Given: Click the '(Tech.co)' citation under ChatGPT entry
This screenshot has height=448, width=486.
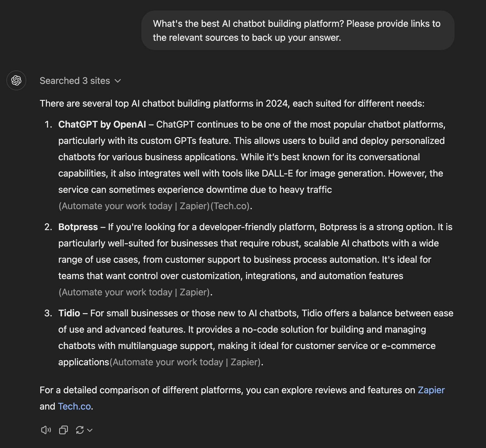Looking at the screenshot, I should pyautogui.click(x=230, y=206).
